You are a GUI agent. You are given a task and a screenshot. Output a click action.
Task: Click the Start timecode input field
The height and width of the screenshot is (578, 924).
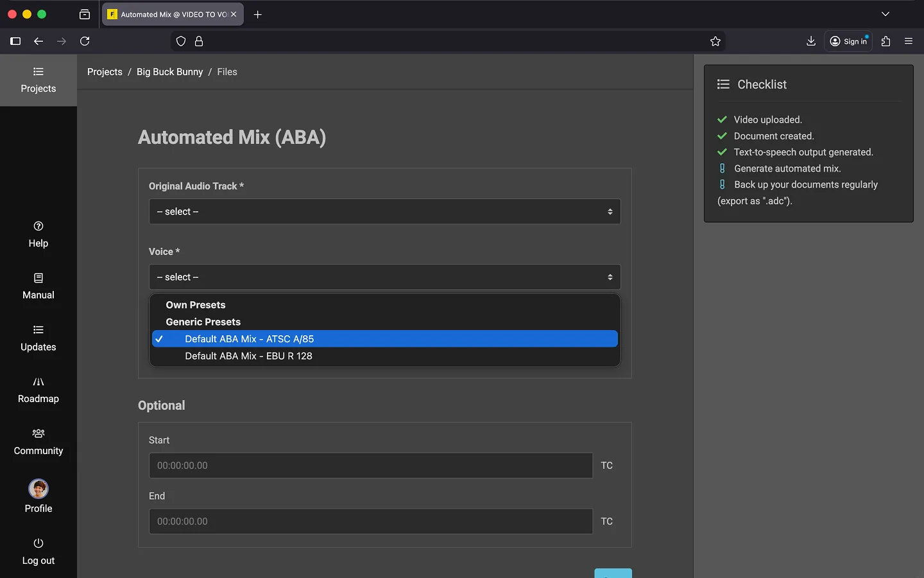371,466
